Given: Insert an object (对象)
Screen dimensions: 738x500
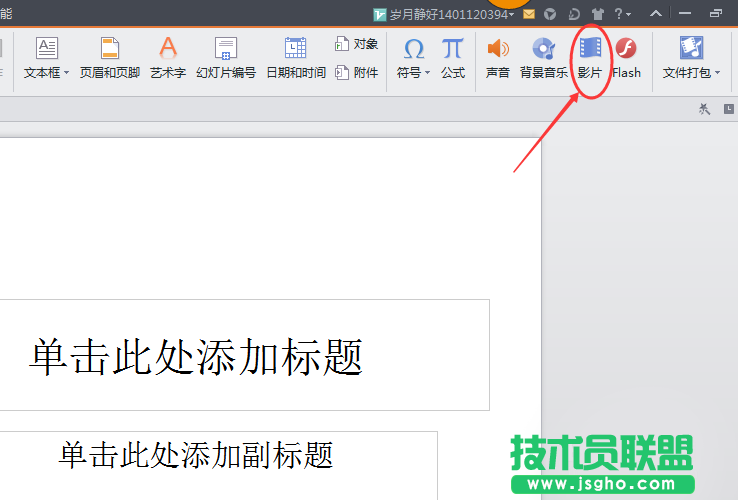Looking at the screenshot, I should pyautogui.click(x=356, y=44).
